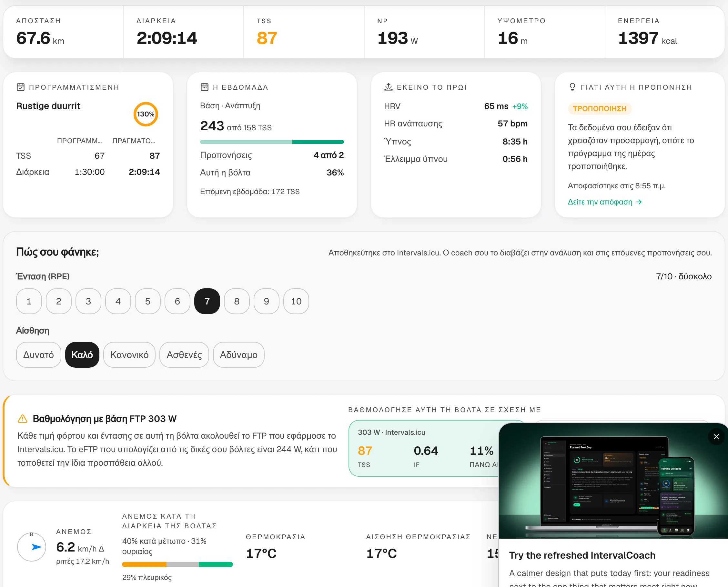Screen dimensions: 728x587
Task: Select RPE rating 3
Action: tap(88, 301)
